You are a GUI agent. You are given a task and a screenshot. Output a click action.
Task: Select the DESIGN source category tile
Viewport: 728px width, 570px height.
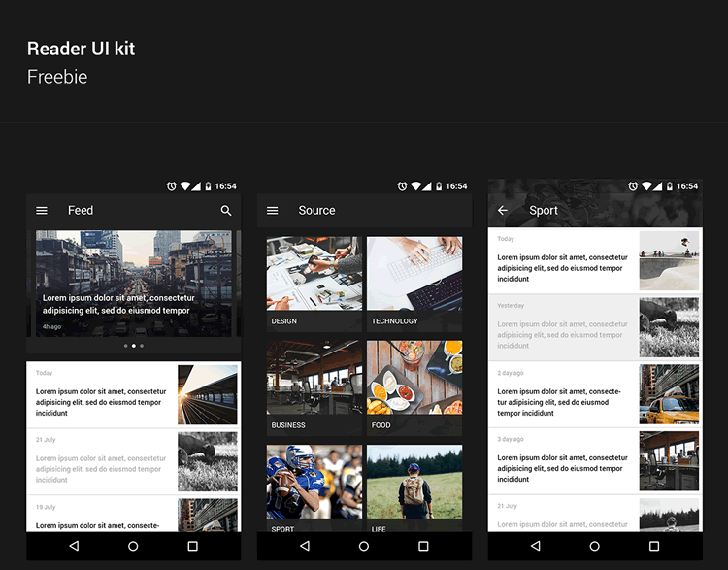[314, 284]
